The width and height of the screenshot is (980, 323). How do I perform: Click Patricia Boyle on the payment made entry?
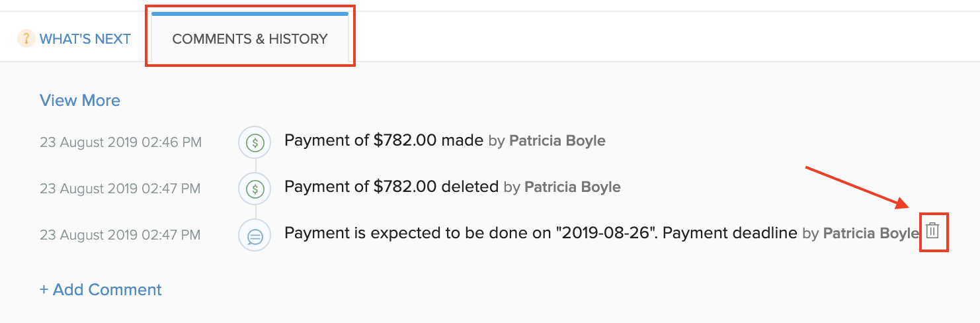557,140
